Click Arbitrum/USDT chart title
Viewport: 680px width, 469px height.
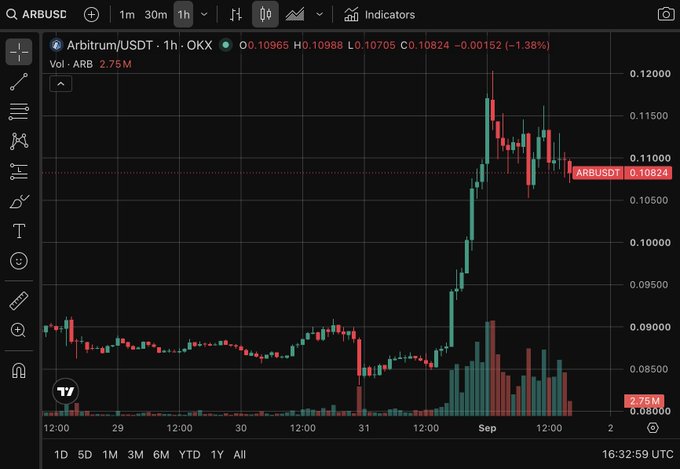[139, 45]
